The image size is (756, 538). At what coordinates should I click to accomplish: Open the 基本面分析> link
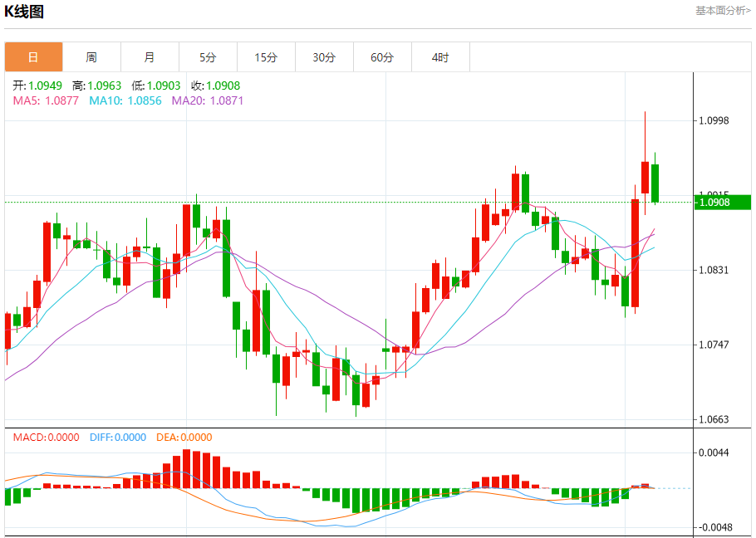(x=723, y=11)
